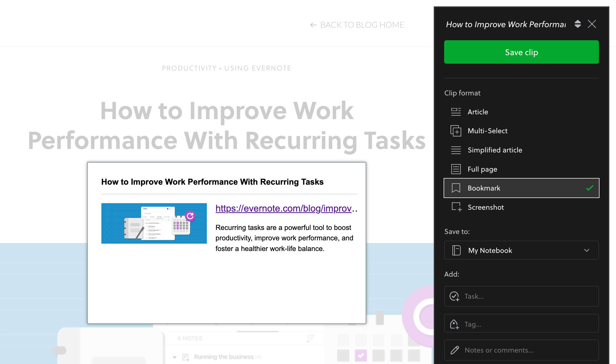616x364 pixels.
Task: Click the 'Clip format' section label
Action: click(462, 93)
